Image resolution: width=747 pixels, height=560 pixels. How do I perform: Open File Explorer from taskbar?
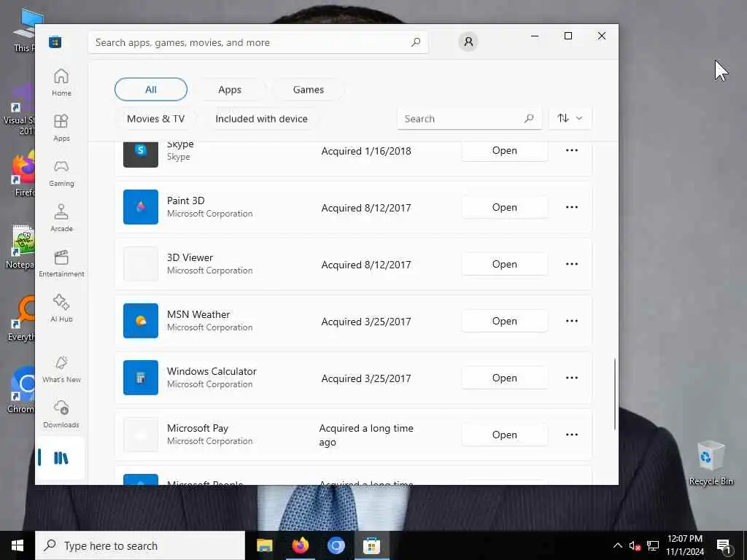coord(264,545)
